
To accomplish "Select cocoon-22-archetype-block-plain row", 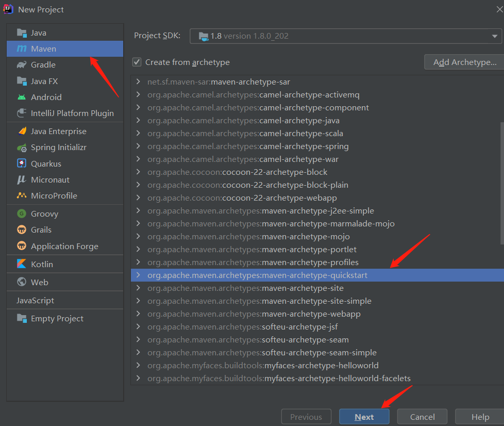I will 317,185.
